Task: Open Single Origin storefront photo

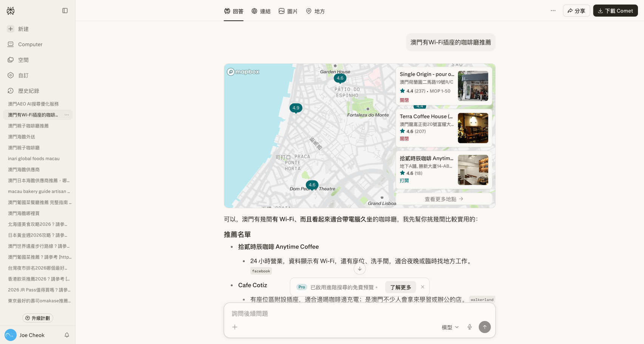Action: tap(473, 86)
